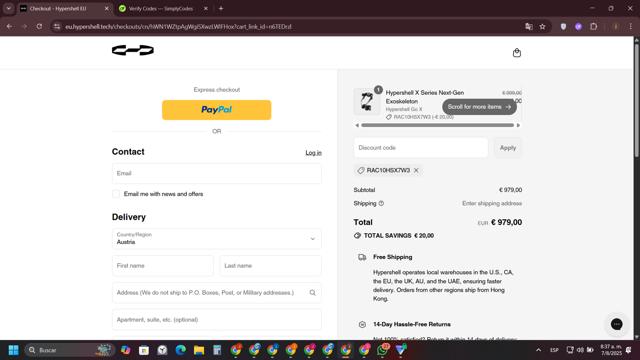Screen dimensions: 640x360
Task: Reload the checkout page
Action: coord(39,27)
